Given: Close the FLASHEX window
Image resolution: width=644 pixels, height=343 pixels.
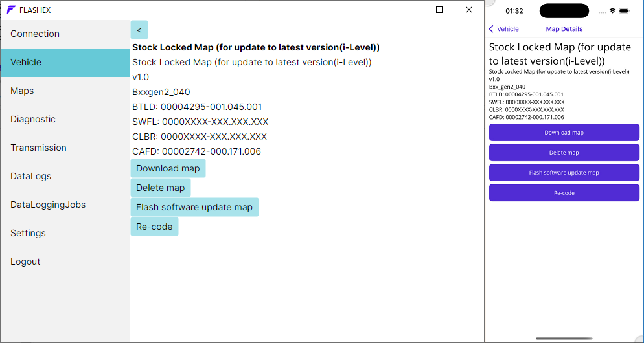Looking at the screenshot, I should pyautogui.click(x=469, y=10).
